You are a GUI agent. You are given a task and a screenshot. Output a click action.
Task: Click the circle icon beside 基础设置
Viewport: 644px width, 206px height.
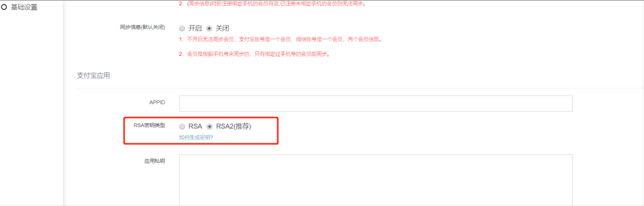pyautogui.click(x=4, y=7)
